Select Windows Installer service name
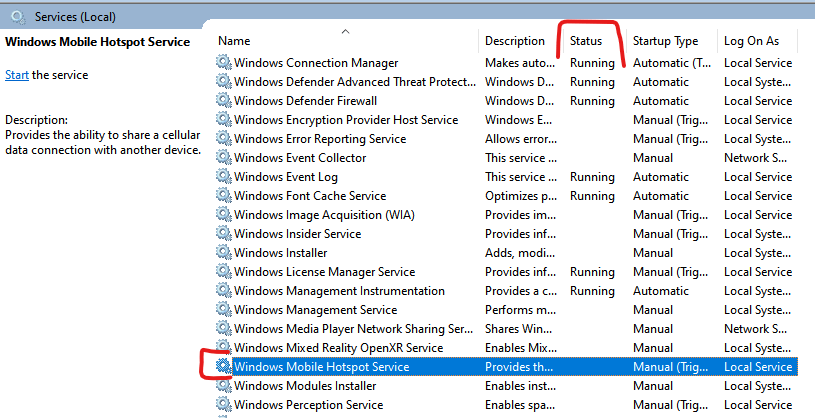 click(281, 253)
